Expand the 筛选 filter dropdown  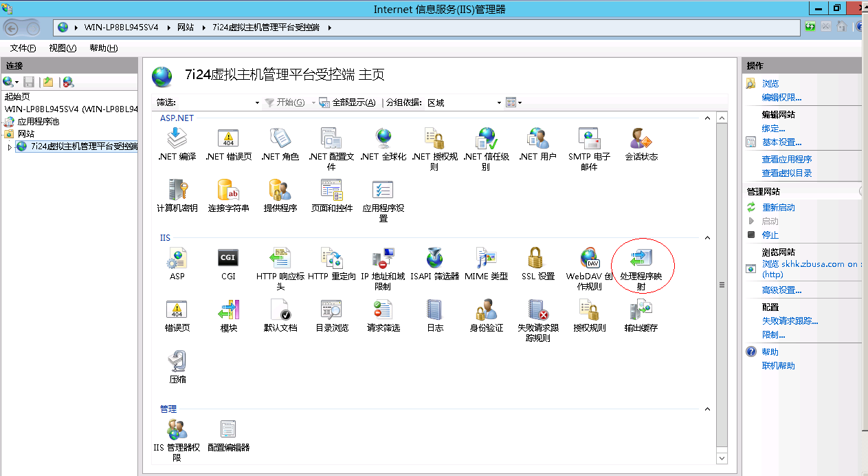click(x=257, y=103)
